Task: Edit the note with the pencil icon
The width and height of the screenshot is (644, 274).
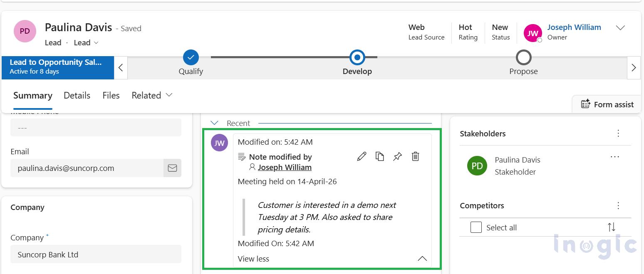Action: 361,156
